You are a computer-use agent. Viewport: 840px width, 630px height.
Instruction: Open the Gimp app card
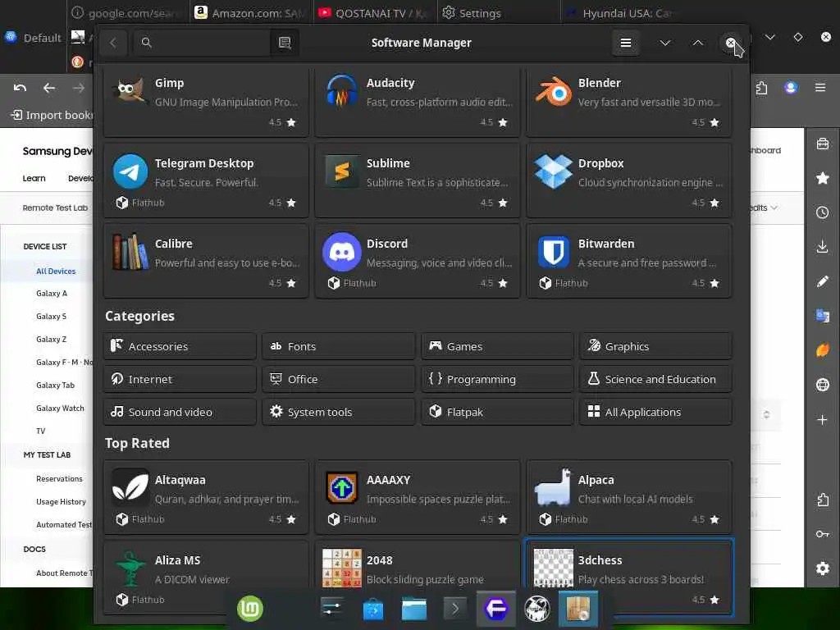[206, 101]
